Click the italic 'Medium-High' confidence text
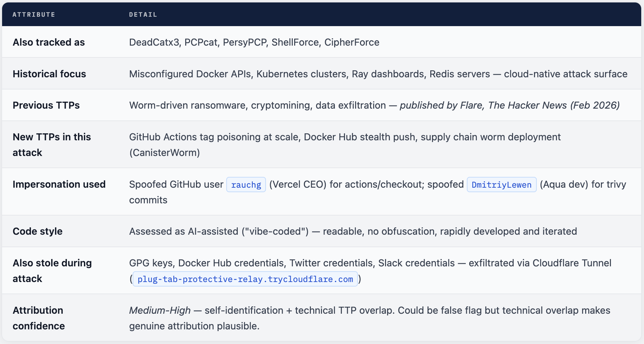This screenshot has width=644, height=344. (160, 310)
